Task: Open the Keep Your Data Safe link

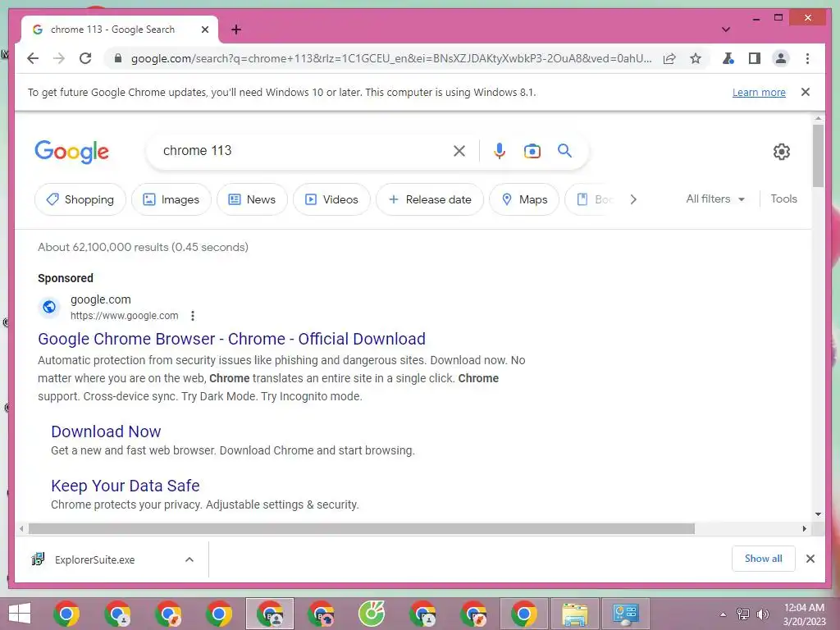Action: click(126, 486)
